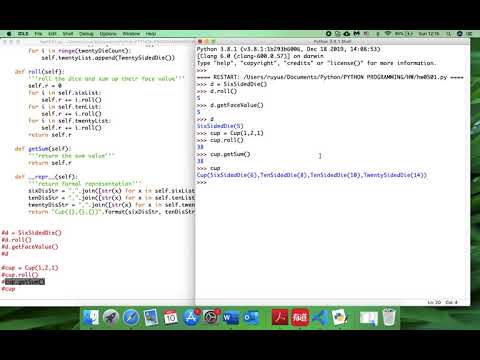
Task: Launch Safari from the dock
Action: 131,317
